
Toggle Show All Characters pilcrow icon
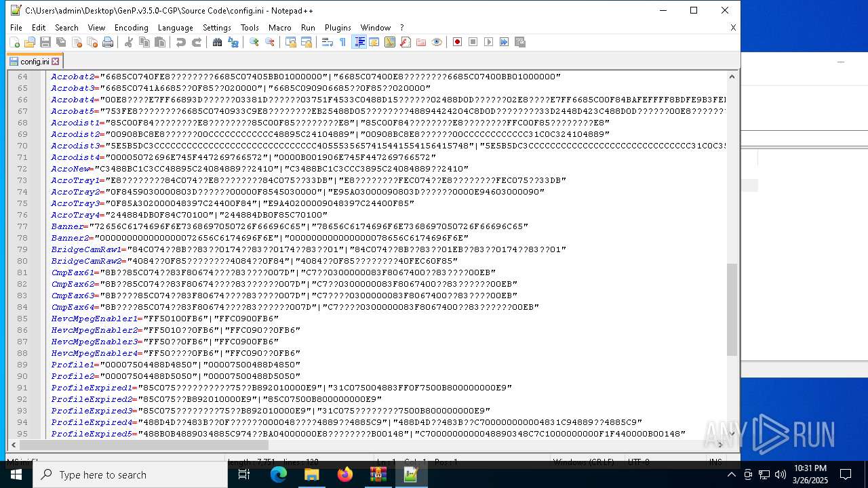click(343, 42)
